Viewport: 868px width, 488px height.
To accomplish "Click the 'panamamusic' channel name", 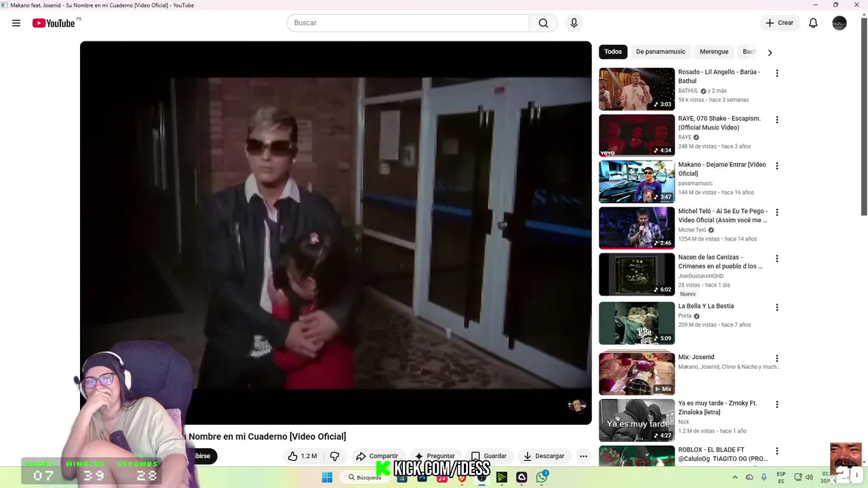I will [x=695, y=184].
